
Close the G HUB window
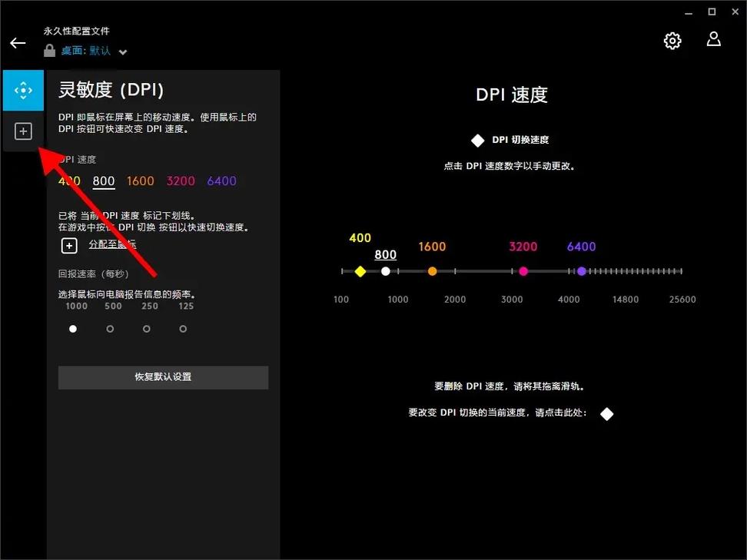pos(735,12)
